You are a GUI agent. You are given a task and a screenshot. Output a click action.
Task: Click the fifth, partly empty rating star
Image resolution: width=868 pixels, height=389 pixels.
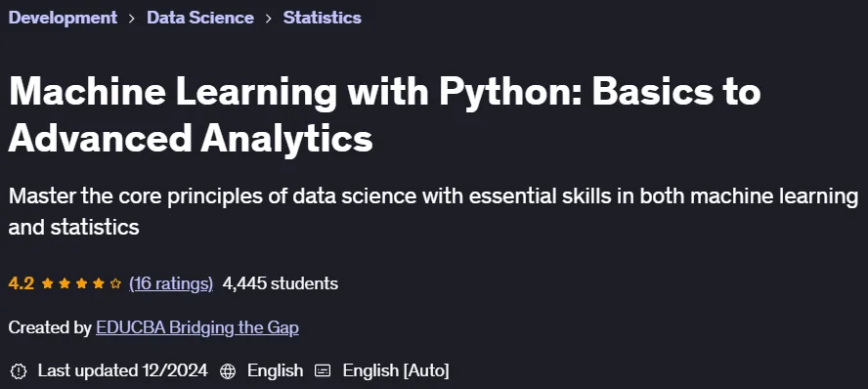115,283
